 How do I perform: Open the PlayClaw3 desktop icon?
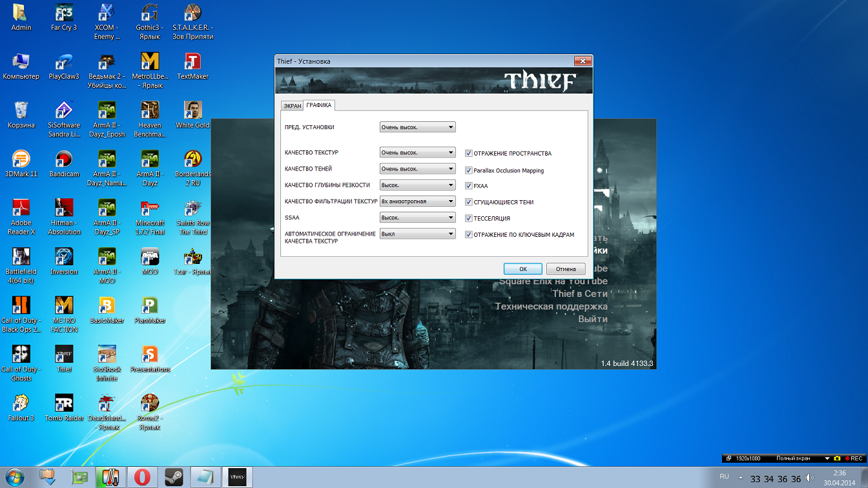click(x=64, y=66)
